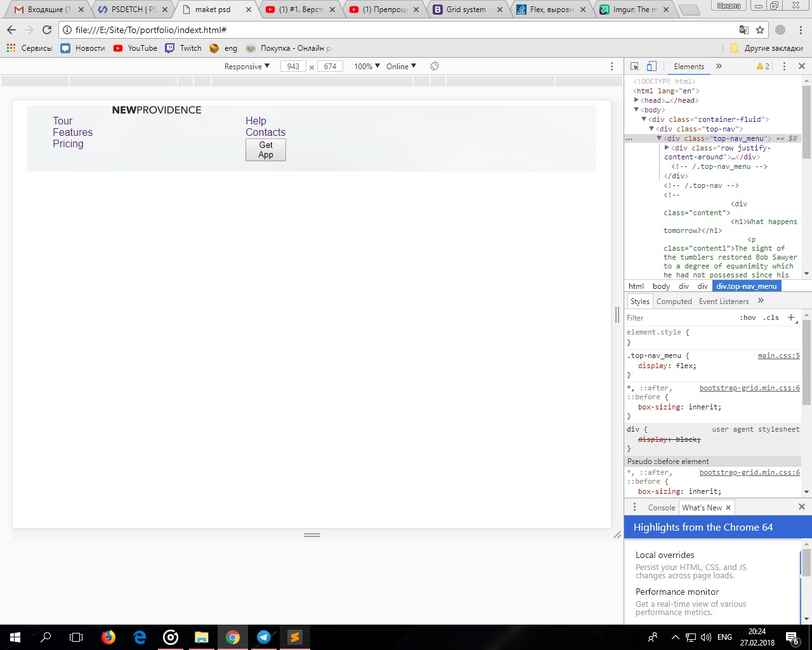Open the main.css:5 source link
Image resolution: width=812 pixels, height=650 pixels.
[x=778, y=355]
